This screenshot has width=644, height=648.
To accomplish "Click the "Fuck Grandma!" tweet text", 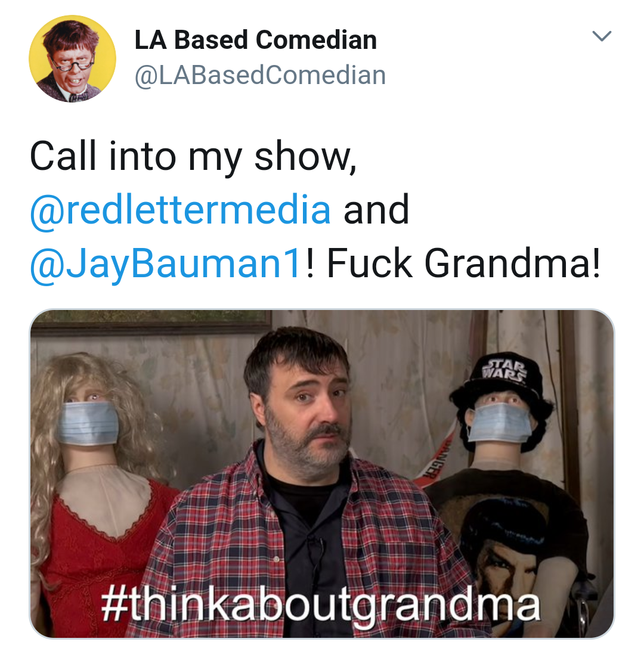I will [x=463, y=263].
